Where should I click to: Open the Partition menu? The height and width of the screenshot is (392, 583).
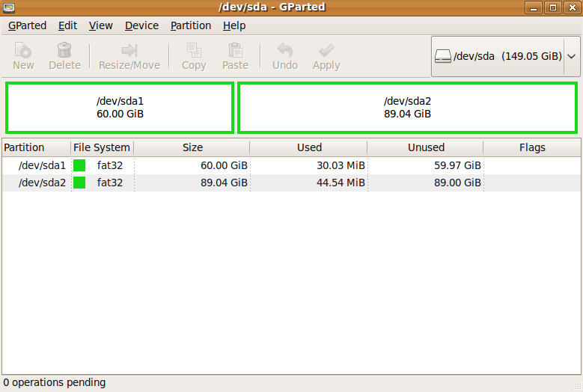(191, 25)
